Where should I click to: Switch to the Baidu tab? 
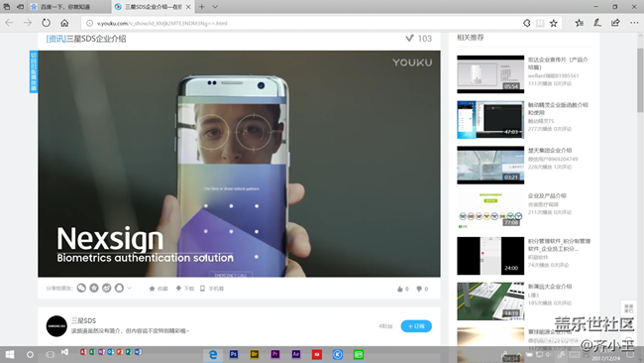[69, 7]
